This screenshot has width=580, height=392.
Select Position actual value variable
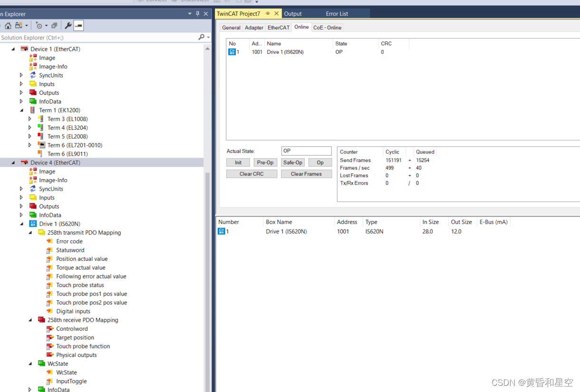click(82, 259)
